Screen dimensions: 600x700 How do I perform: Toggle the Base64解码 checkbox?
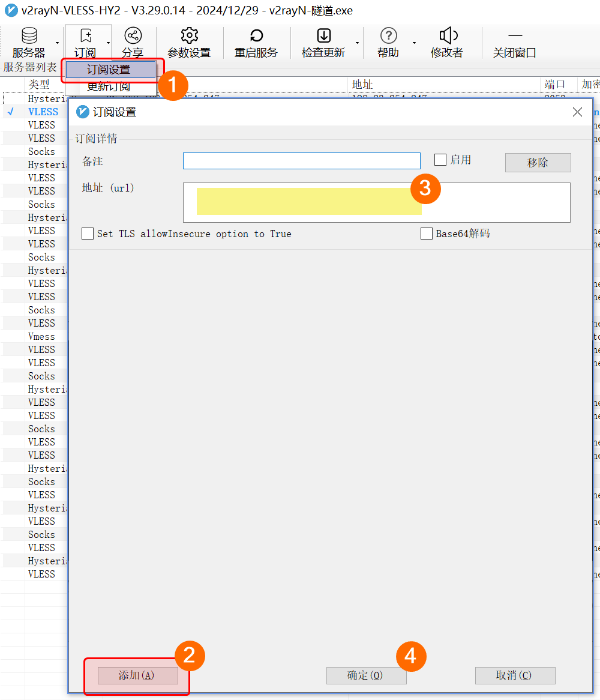coord(427,234)
